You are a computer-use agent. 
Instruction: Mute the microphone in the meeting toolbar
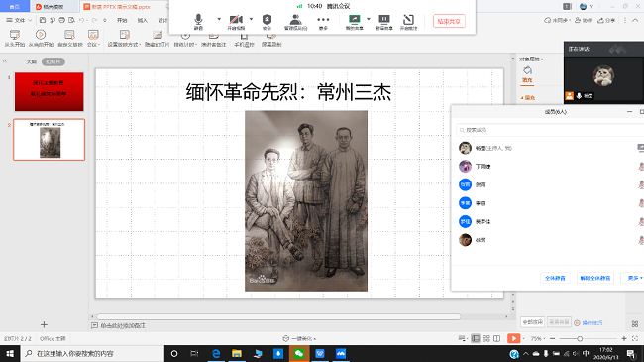[198, 22]
